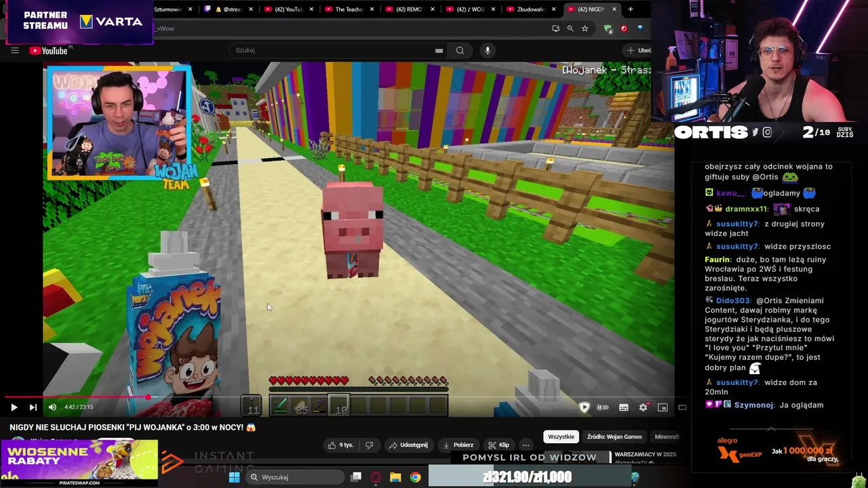868x488 pixels.
Task: Open the video title NIGDY NIE SŁUCHAJ PIOSENKI
Action: 132,428
